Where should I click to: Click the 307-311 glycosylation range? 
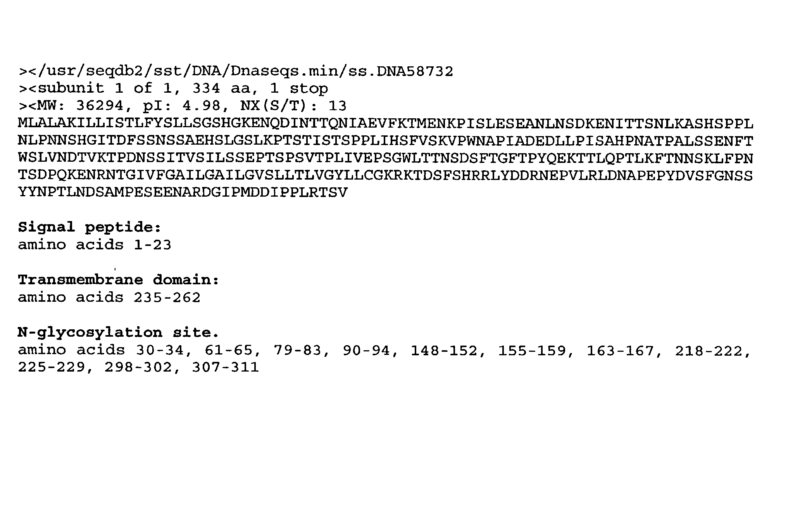[226, 367]
